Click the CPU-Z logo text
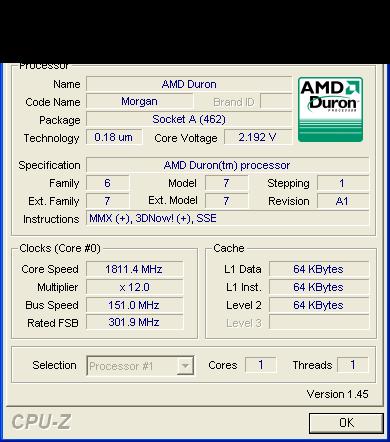Viewport: 390px width, 442px height. 41,422
